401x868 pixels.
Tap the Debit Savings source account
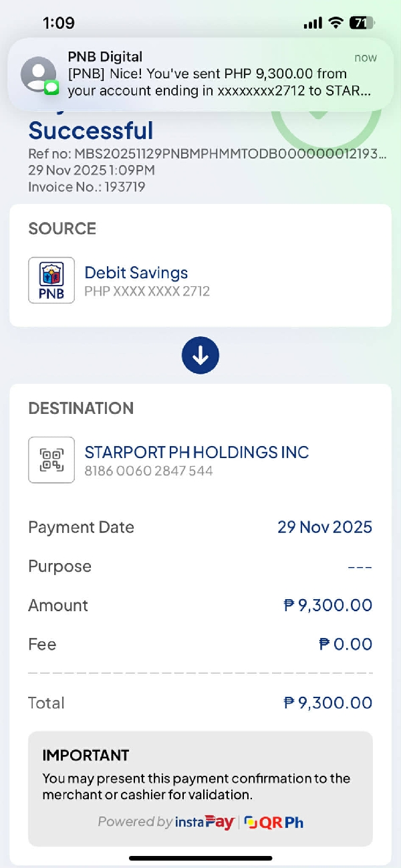[136, 273]
